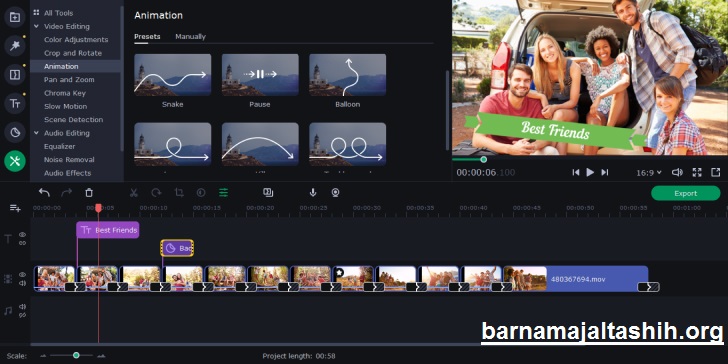
Task: Open the Filters magic wand tab
Action: [15, 46]
